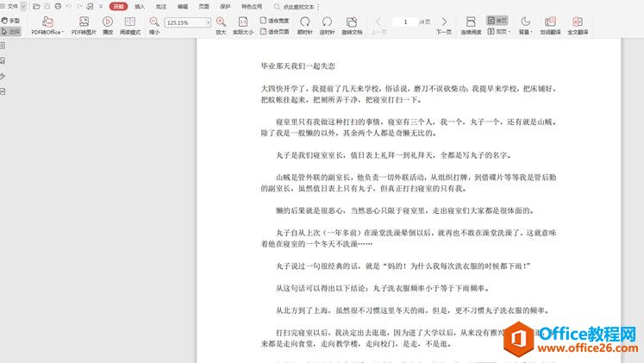Translate selected words (划词翻译)

pos(550,26)
